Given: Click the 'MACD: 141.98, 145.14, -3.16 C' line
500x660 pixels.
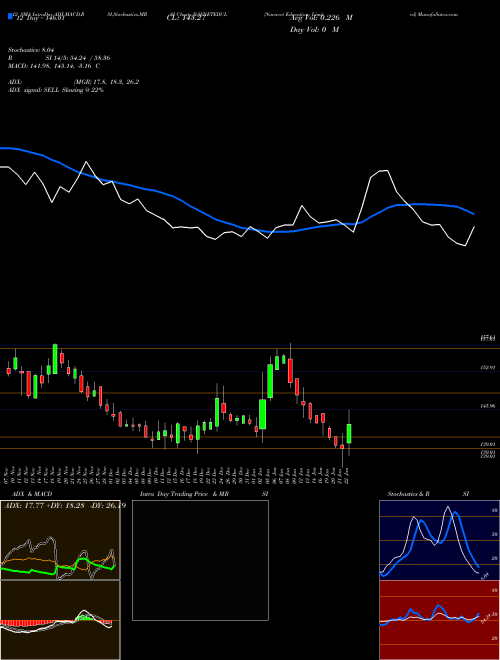Looking at the screenshot, I should 54,66.
